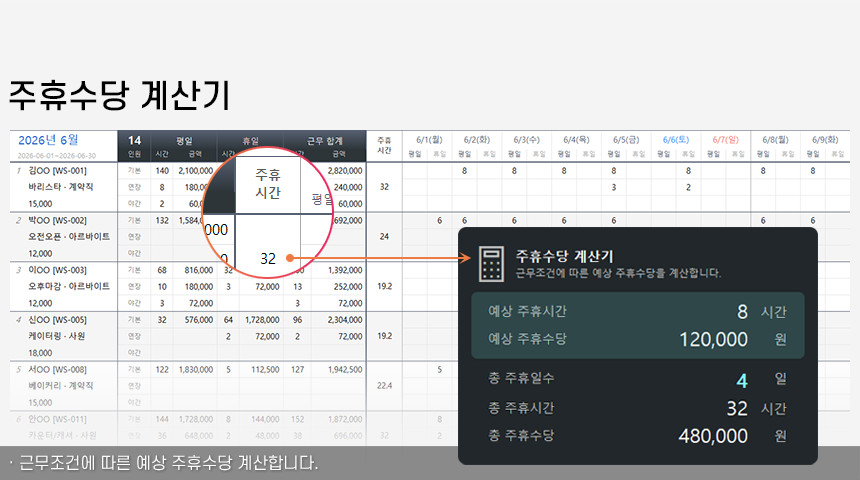
Task: Click the 근무 합계 header in dark bar
Action: (323, 140)
